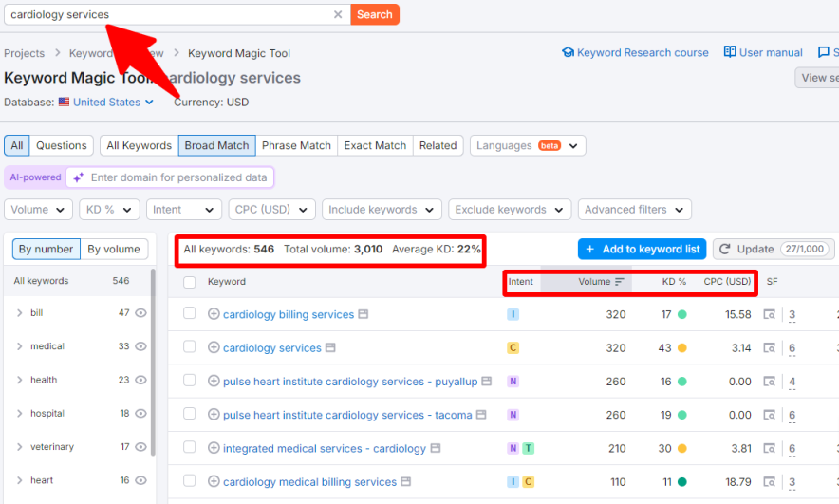Screen dimensions: 839x504
Task: Check 'cardiology medical billing services' checkbox
Action: (x=190, y=480)
